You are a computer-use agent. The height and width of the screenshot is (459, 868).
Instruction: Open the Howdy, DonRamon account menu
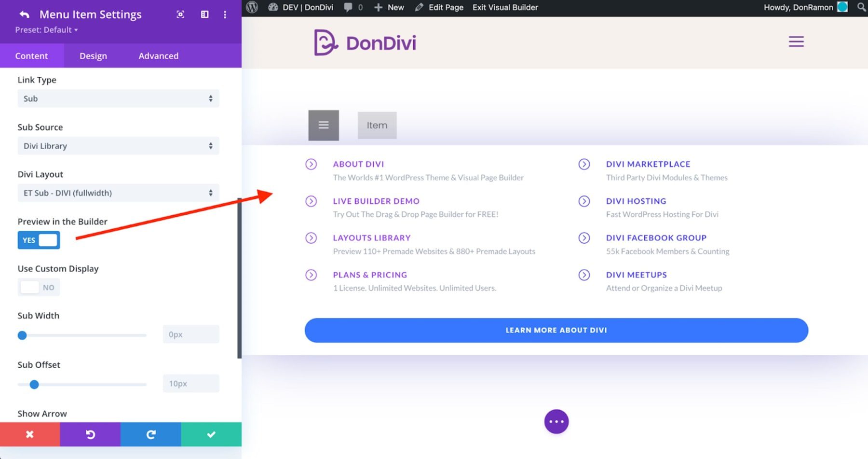coord(805,7)
